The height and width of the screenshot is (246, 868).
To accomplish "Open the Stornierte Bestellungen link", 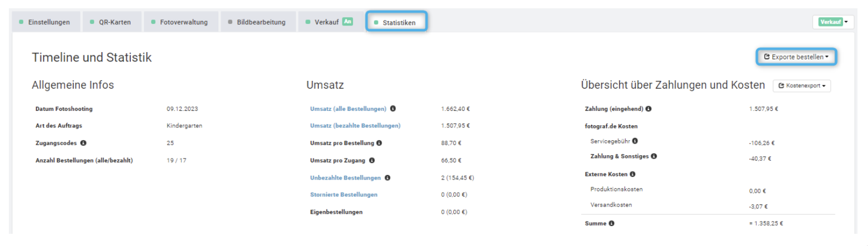I will 344,195.
